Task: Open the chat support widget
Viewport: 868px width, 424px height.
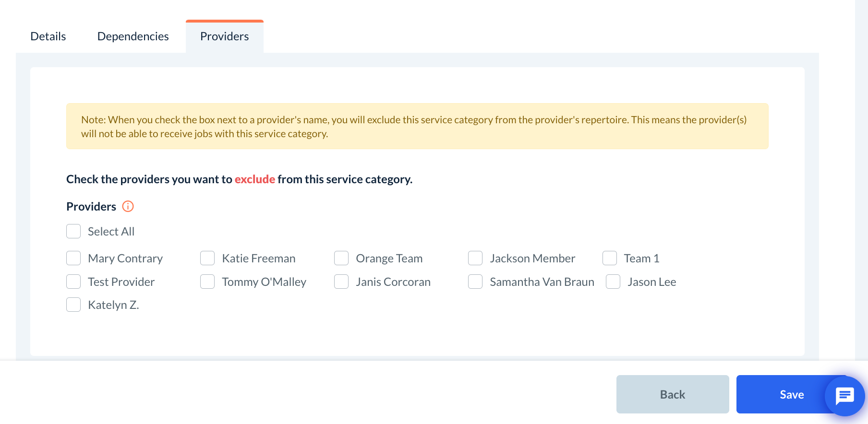Action: 844,396
